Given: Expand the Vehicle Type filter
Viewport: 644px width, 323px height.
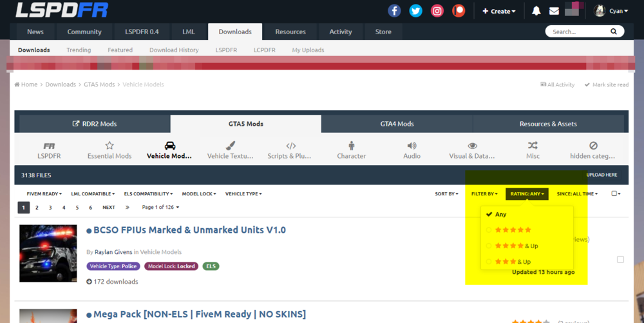Looking at the screenshot, I should pos(243,193).
